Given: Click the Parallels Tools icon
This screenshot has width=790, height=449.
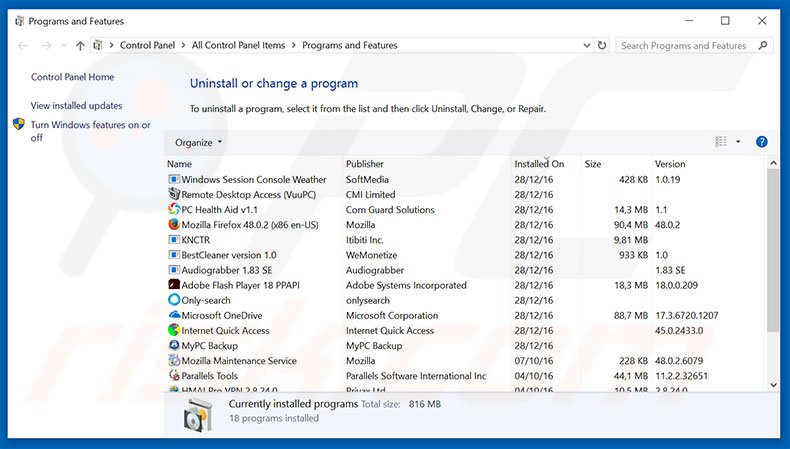Looking at the screenshot, I should tap(174, 375).
